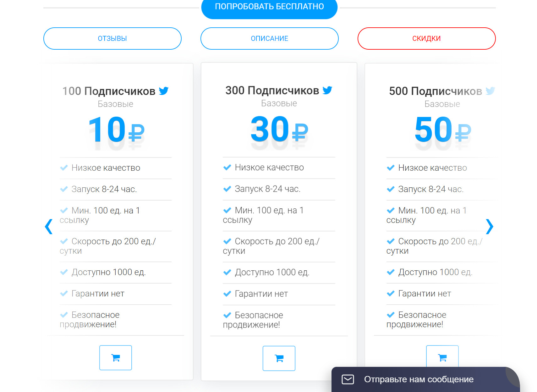
Task: Click the 500 Подписчиков plan title
Action: click(x=436, y=91)
